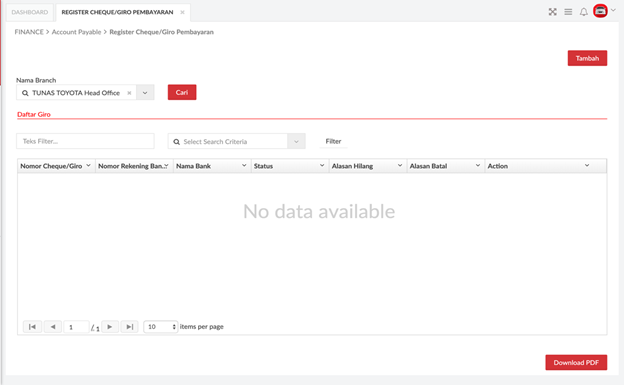Image resolution: width=624 pixels, height=385 pixels.
Task: Click the Nama Branch search field
Action: pyautogui.click(x=76, y=93)
